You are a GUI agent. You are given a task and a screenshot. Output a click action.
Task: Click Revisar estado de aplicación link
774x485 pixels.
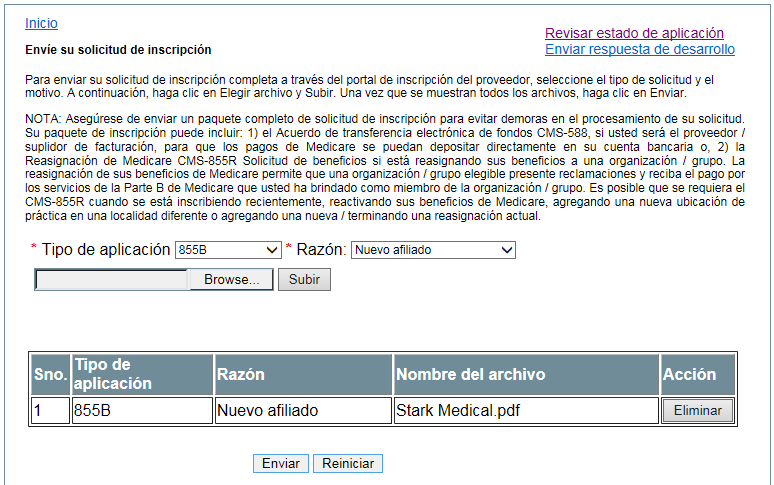tap(634, 33)
